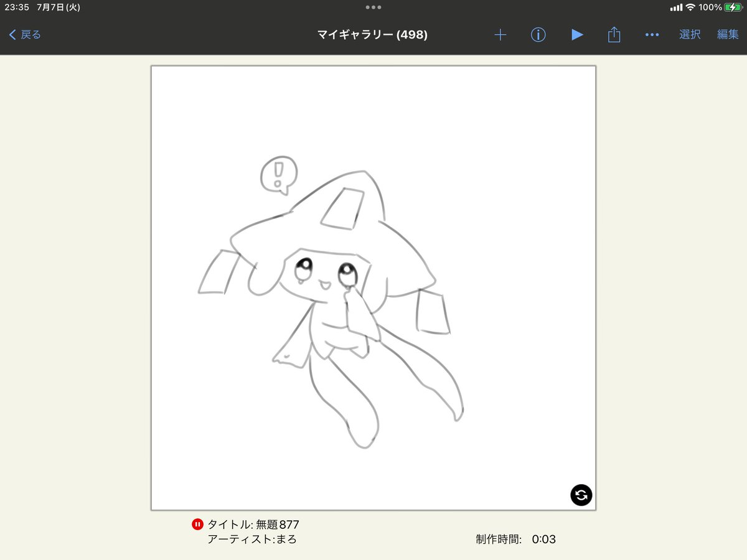Go back with the 戻る button
Screen dimensions: 747x560
click(25, 35)
